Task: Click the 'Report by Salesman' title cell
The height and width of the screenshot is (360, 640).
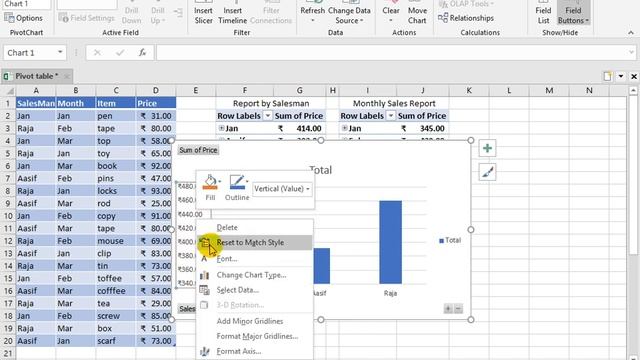Action: [271, 104]
